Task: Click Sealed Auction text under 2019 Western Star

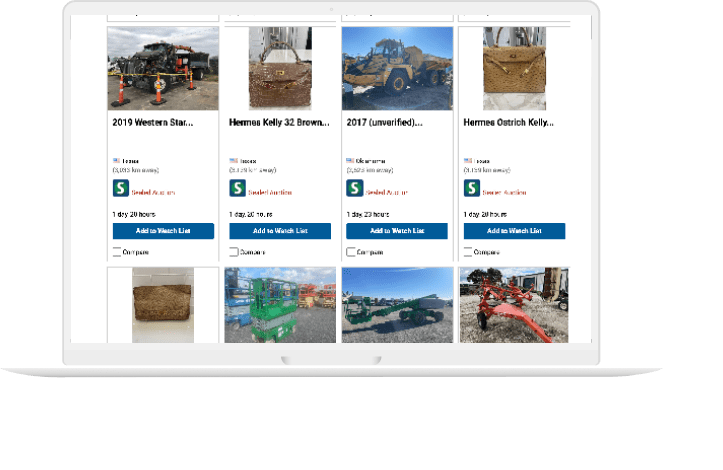Action: click(153, 193)
